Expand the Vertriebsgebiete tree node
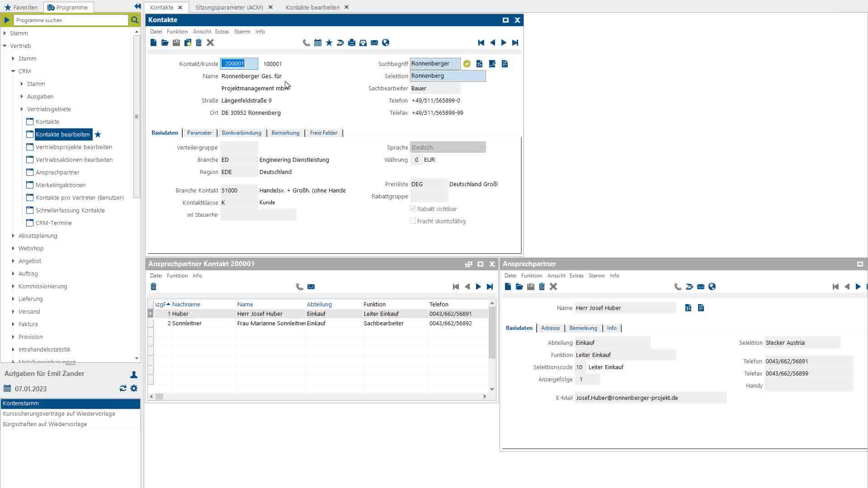 (22, 109)
